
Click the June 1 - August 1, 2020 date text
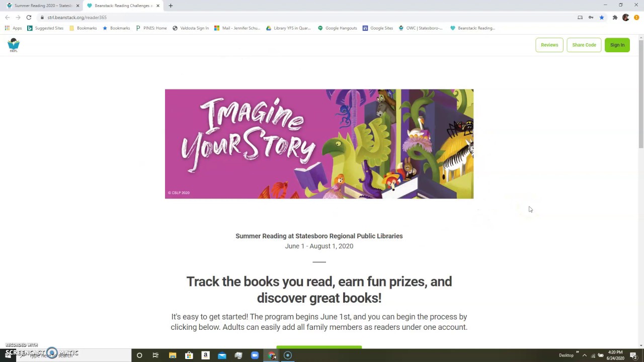point(319,246)
